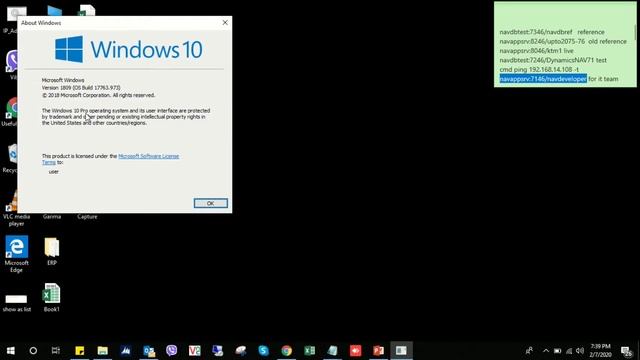Open the red screen recorder taskbar icon

tap(356, 351)
